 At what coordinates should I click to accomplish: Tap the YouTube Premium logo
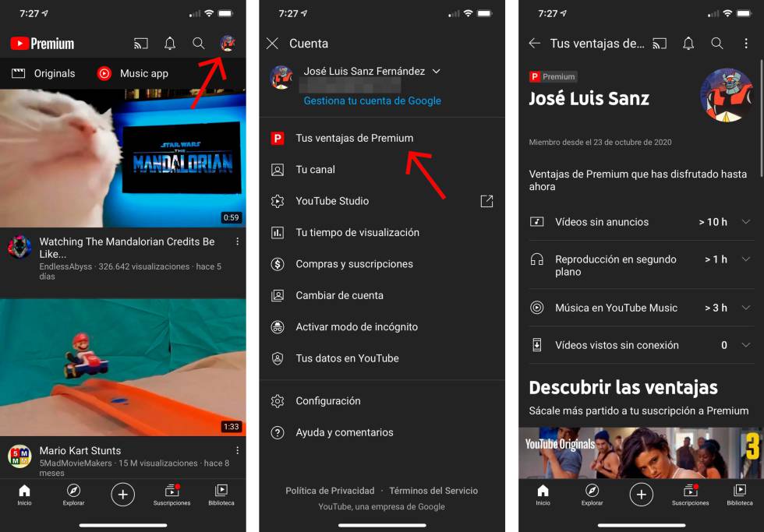coord(42,44)
